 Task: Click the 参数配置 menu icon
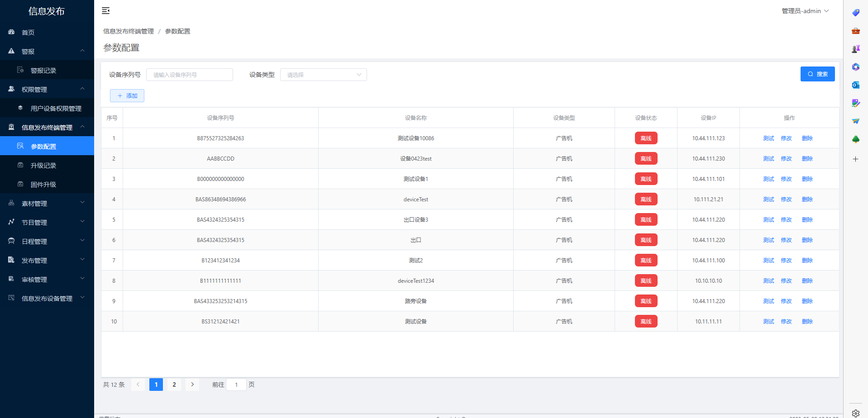20,146
